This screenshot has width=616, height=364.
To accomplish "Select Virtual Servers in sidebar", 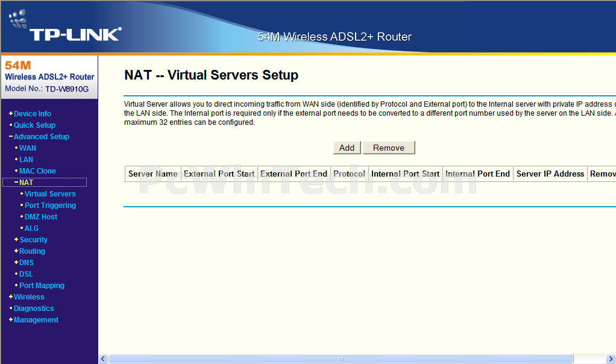I will click(x=50, y=194).
